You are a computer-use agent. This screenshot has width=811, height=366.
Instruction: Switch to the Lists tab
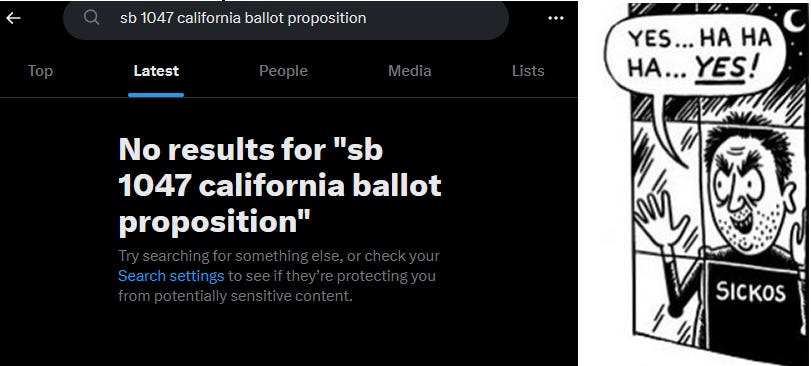[528, 71]
